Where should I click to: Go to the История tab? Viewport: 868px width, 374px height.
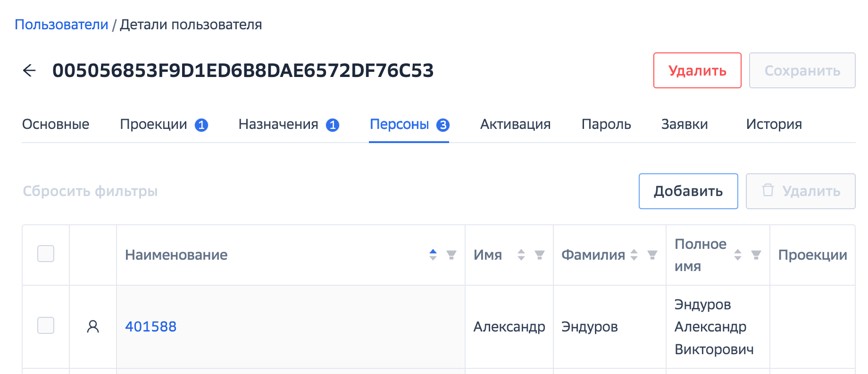(774, 124)
